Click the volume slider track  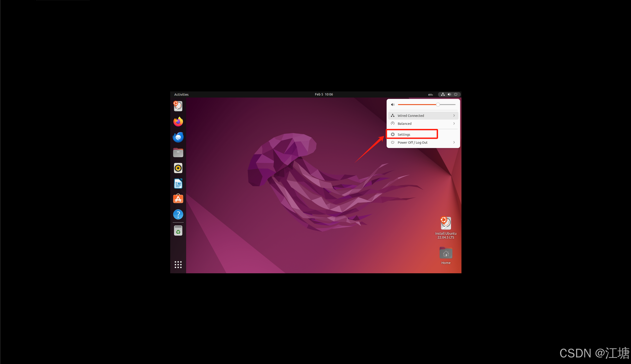(420, 105)
